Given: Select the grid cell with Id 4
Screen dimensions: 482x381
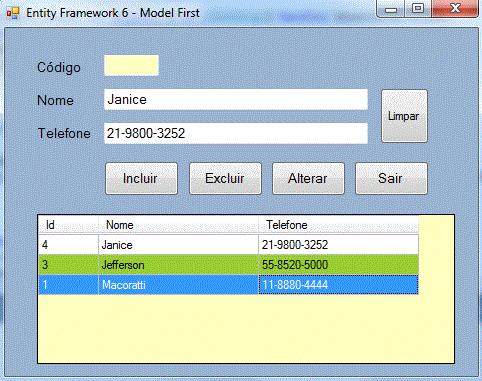Looking at the screenshot, I should click(68, 245).
